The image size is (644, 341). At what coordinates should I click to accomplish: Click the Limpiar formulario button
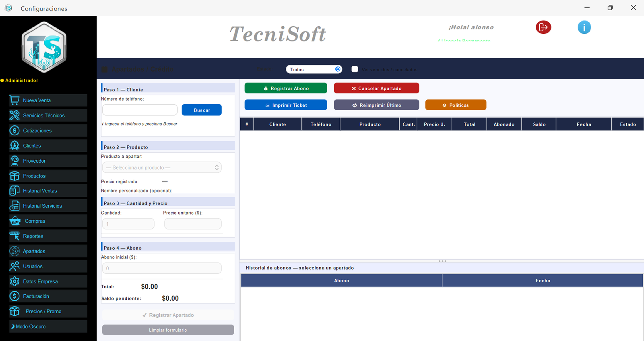[168, 330]
